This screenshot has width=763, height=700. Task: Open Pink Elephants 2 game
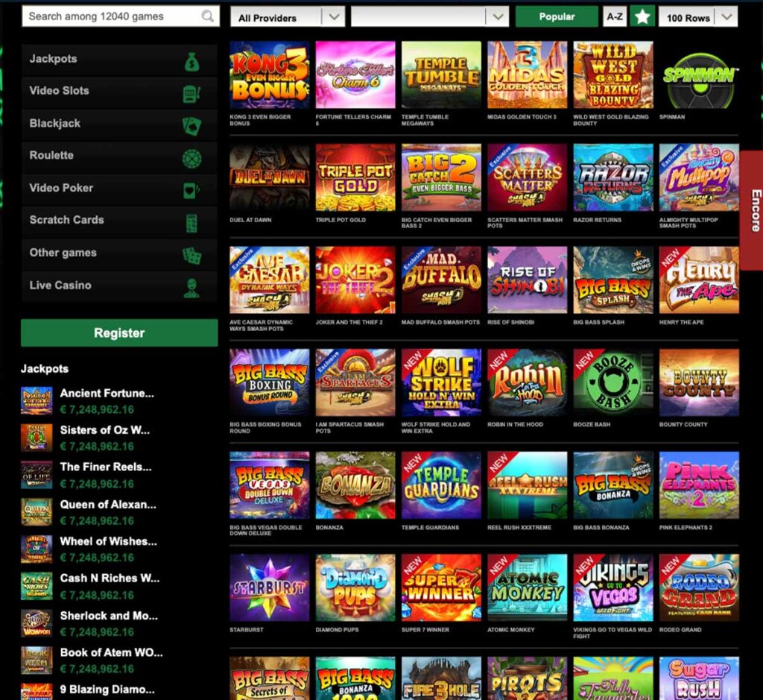tap(699, 485)
